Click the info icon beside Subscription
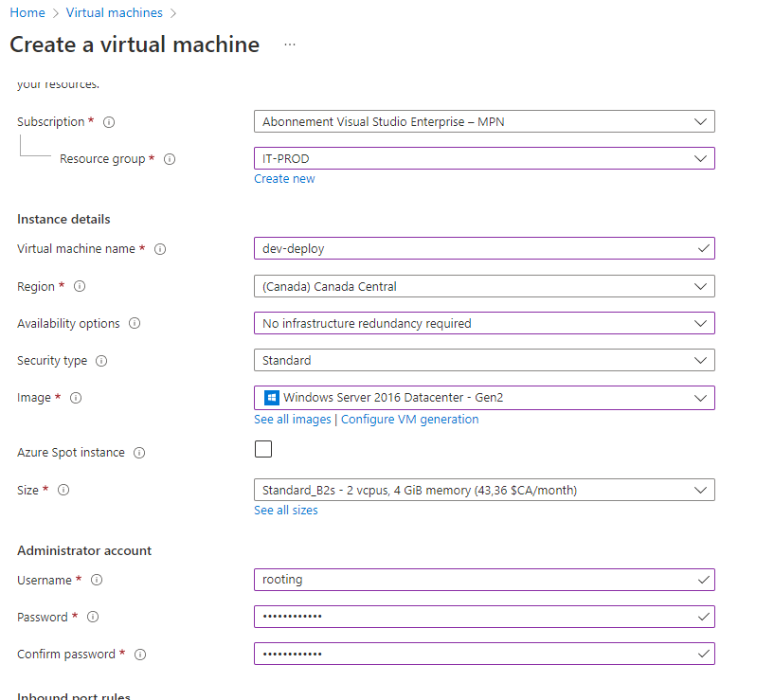Screen dimensions: 774x700 [x=109, y=122]
